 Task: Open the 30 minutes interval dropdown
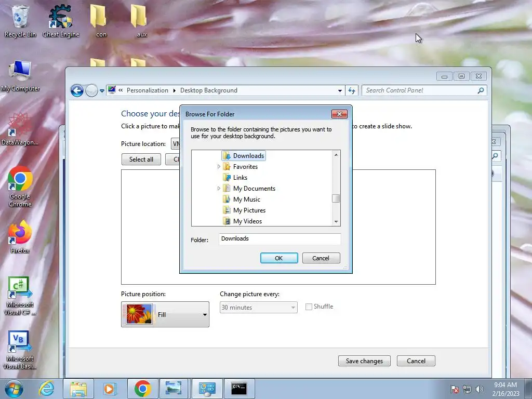259,308
